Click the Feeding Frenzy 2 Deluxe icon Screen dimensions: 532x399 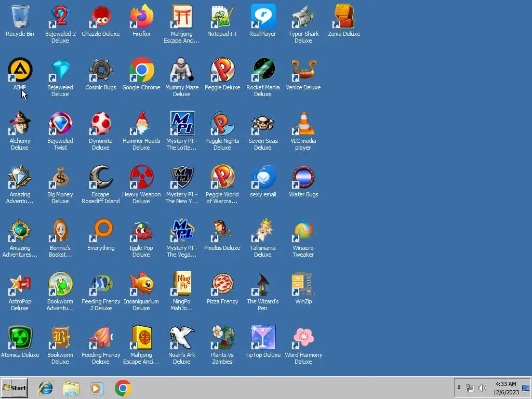[x=101, y=284]
